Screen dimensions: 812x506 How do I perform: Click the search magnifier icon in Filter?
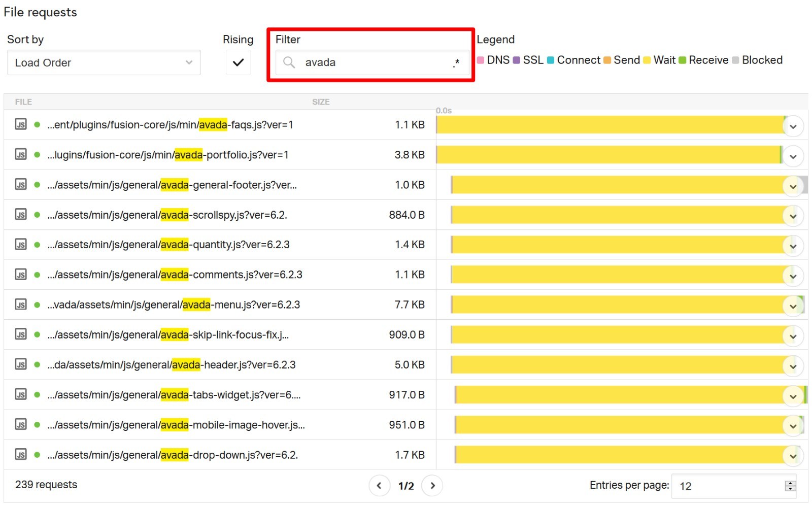pos(289,62)
